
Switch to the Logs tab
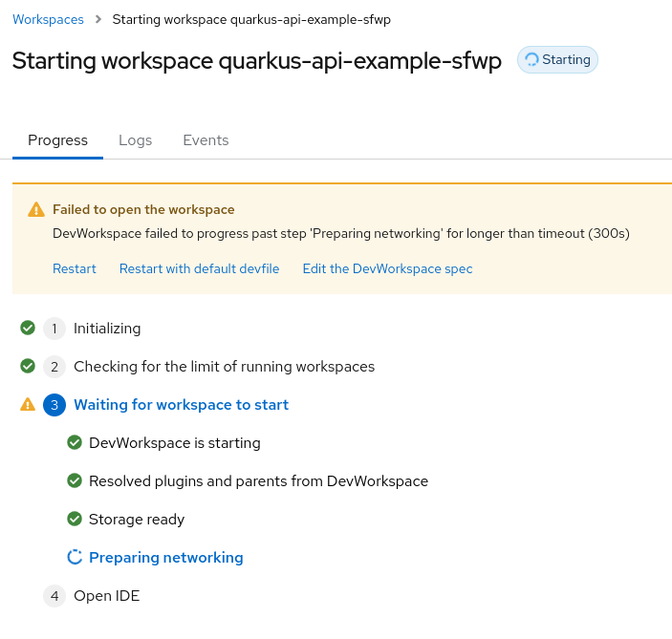(135, 140)
